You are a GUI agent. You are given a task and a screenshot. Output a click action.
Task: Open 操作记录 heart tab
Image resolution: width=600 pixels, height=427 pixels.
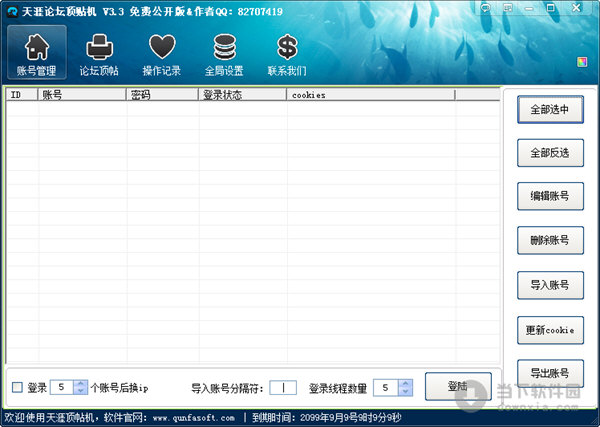tap(162, 55)
